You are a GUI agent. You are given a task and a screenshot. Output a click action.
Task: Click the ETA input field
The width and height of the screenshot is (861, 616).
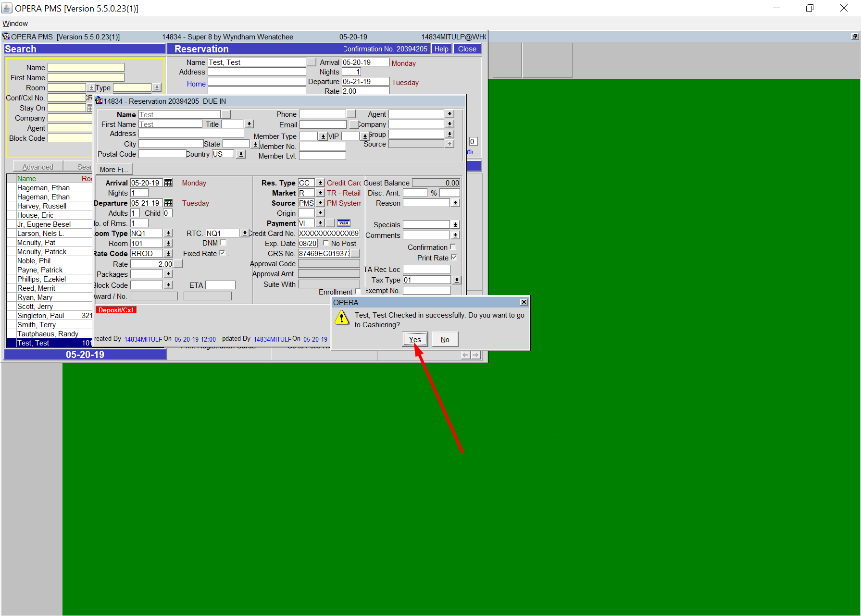220,285
